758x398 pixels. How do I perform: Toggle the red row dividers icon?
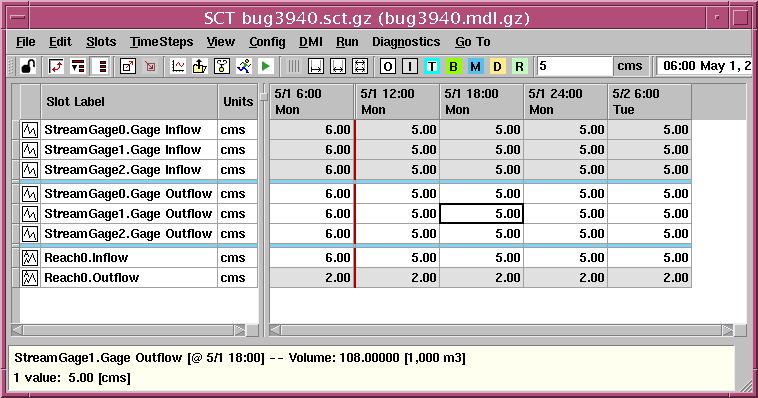(x=102, y=66)
